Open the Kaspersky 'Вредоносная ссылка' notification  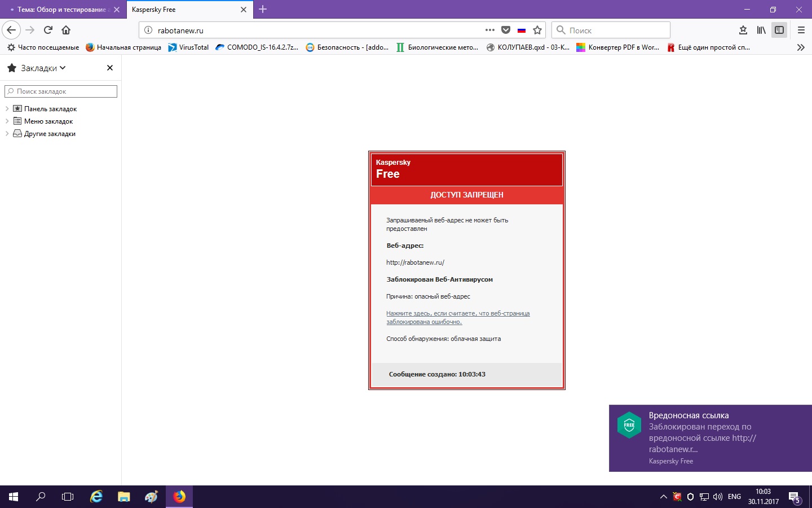(710, 438)
